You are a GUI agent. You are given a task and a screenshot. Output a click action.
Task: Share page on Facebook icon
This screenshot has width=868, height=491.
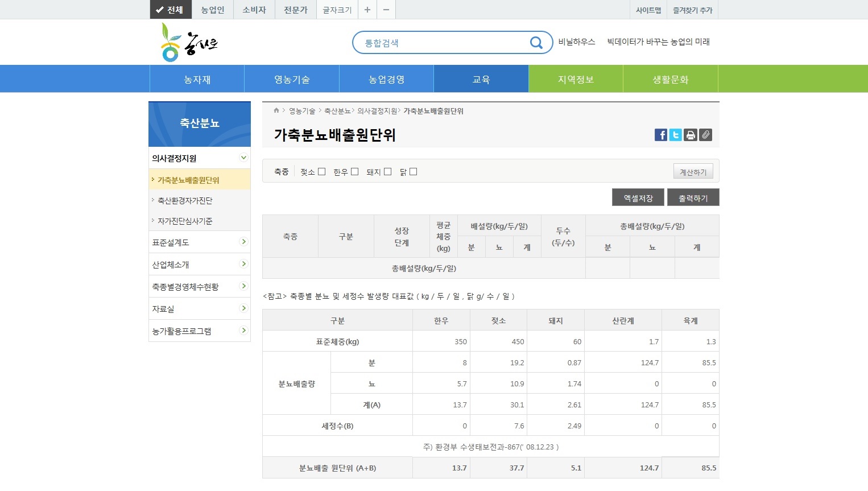tap(661, 135)
